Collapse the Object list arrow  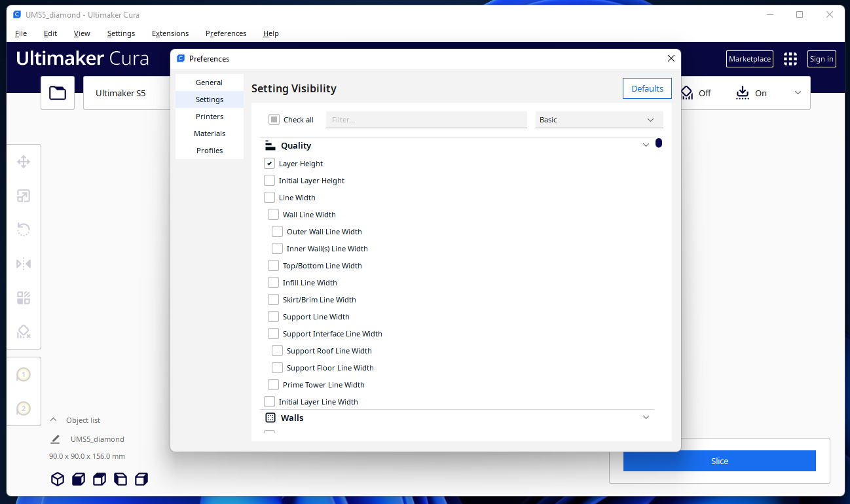[54, 420]
